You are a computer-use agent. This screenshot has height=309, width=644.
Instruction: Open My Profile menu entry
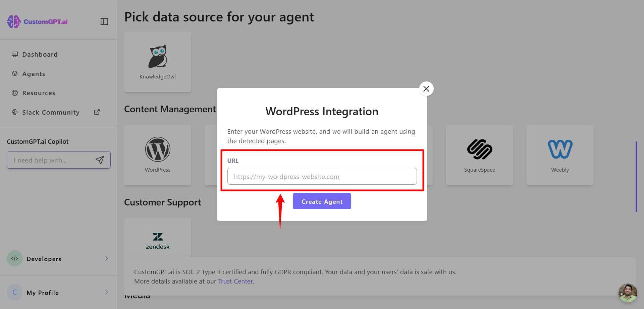pyautogui.click(x=58, y=292)
